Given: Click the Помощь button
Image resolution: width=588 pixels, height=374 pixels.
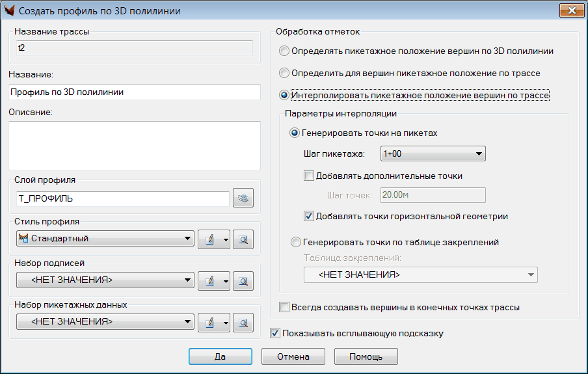Looking at the screenshot, I should point(366,356).
